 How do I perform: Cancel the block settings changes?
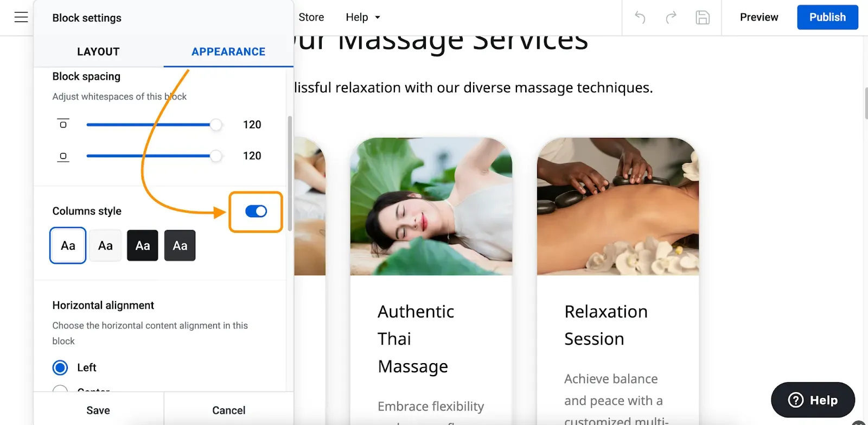click(228, 410)
